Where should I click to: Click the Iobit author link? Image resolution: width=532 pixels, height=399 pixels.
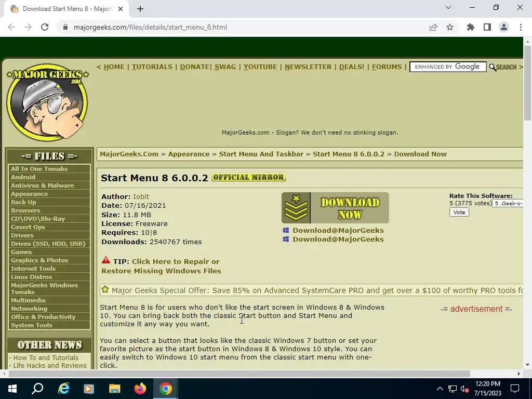point(141,196)
